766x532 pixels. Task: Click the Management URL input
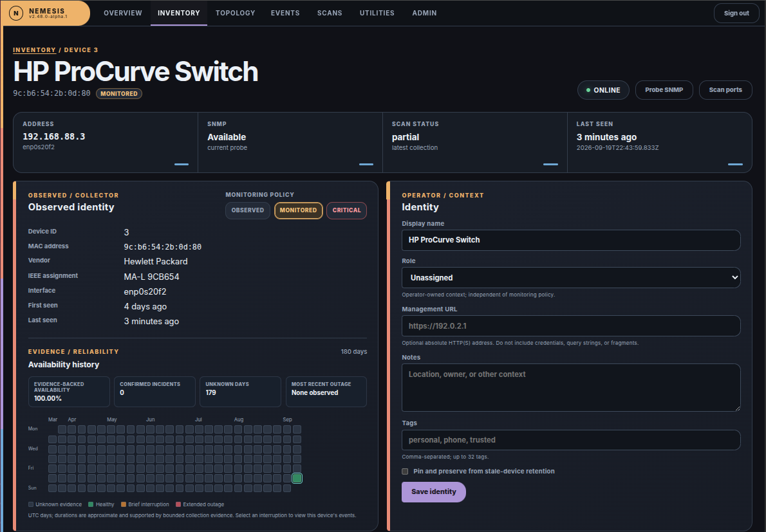(x=571, y=326)
